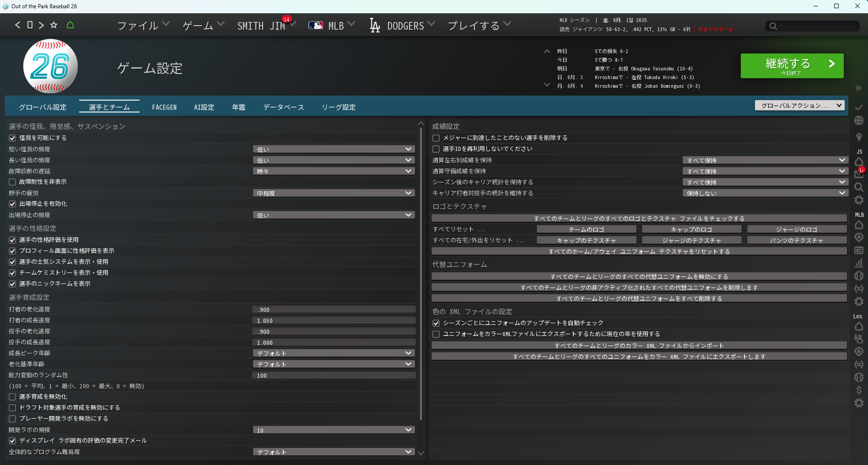Click the green home icon in navigation bar

click(70, 25)
